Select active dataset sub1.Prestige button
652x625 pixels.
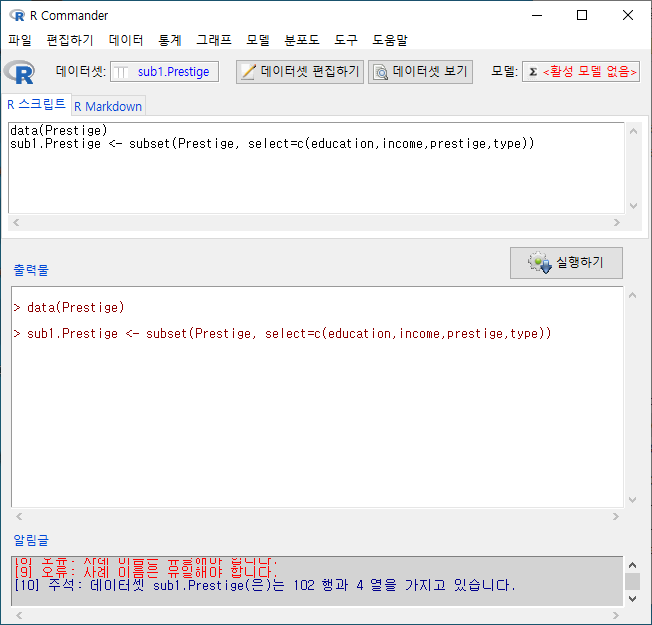[x=164, y=72]
